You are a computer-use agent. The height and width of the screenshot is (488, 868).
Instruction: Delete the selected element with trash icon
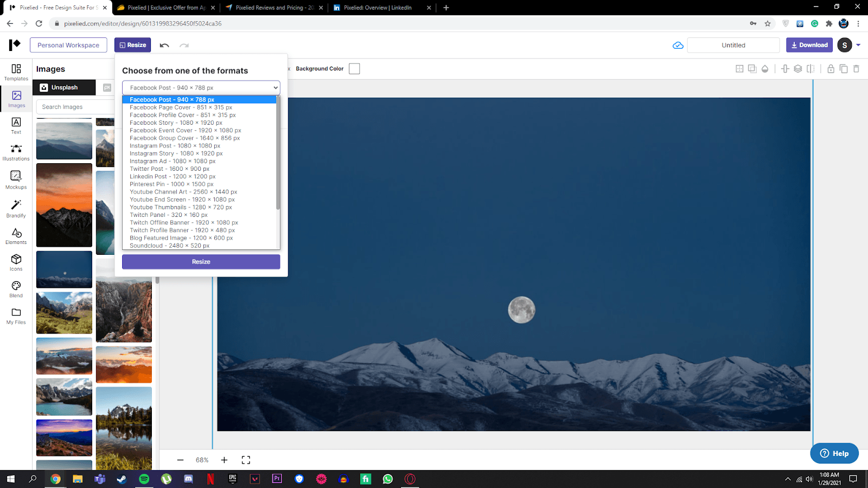856,69
